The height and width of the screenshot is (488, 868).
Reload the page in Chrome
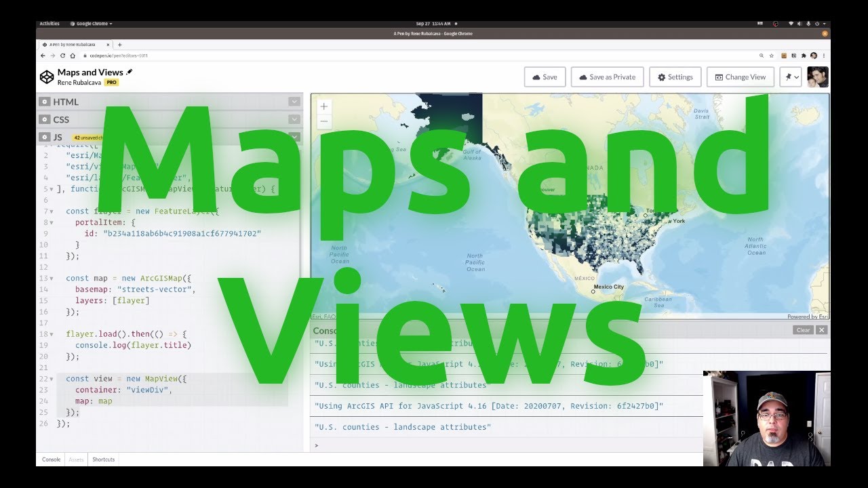[x=62, y=56]
